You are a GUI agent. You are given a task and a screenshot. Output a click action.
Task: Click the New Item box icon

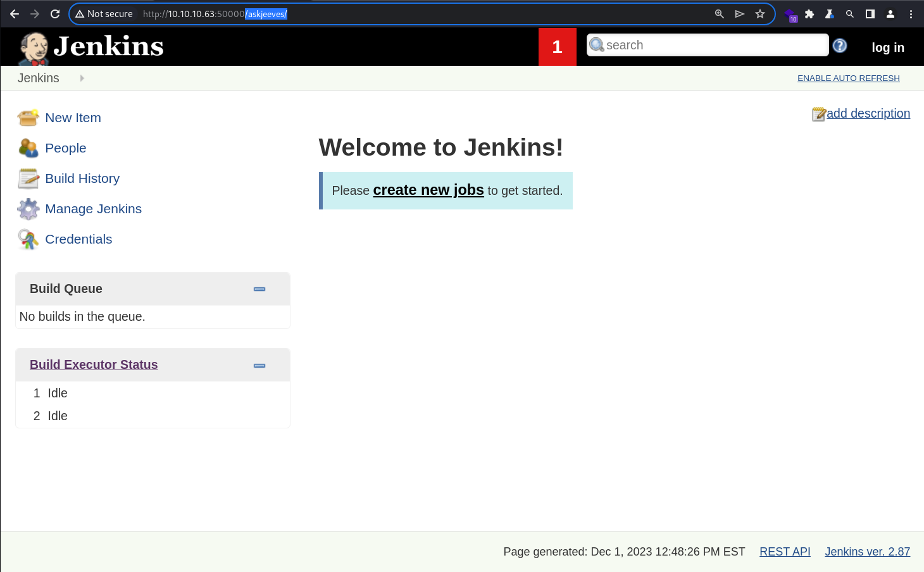(28, 118)
